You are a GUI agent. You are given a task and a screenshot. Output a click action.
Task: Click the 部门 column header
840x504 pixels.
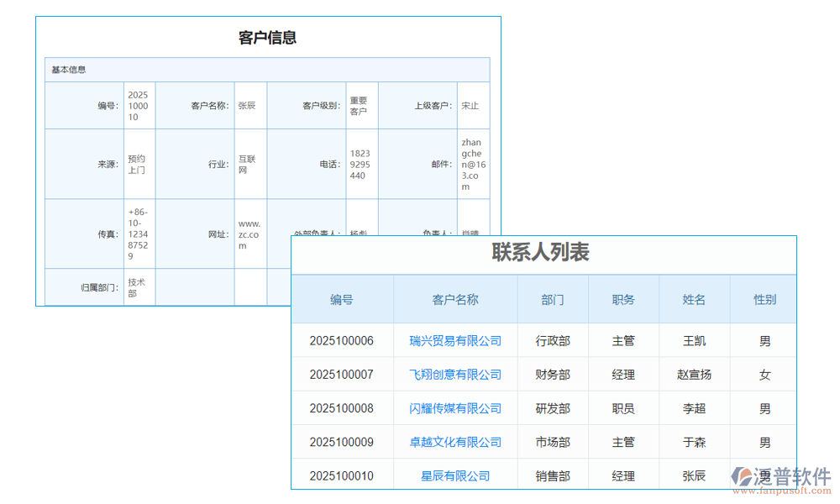(552, 299)
